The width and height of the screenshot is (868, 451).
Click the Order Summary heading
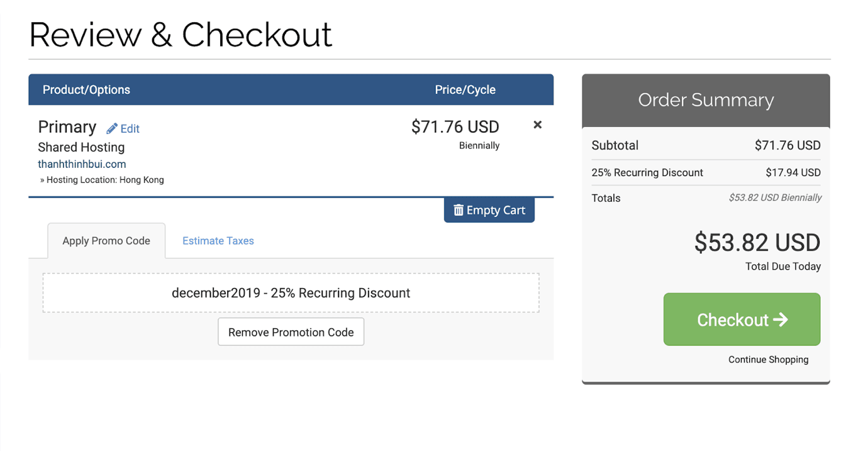tap(706, 100)
